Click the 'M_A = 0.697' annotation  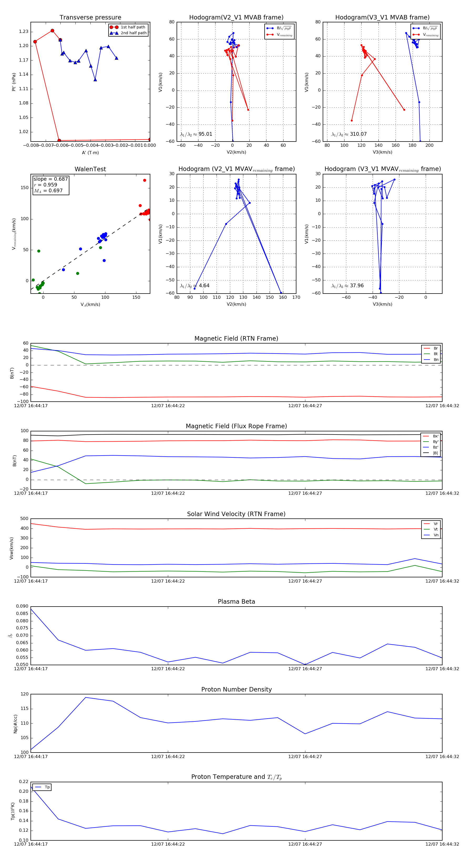(x=48, y=190)
